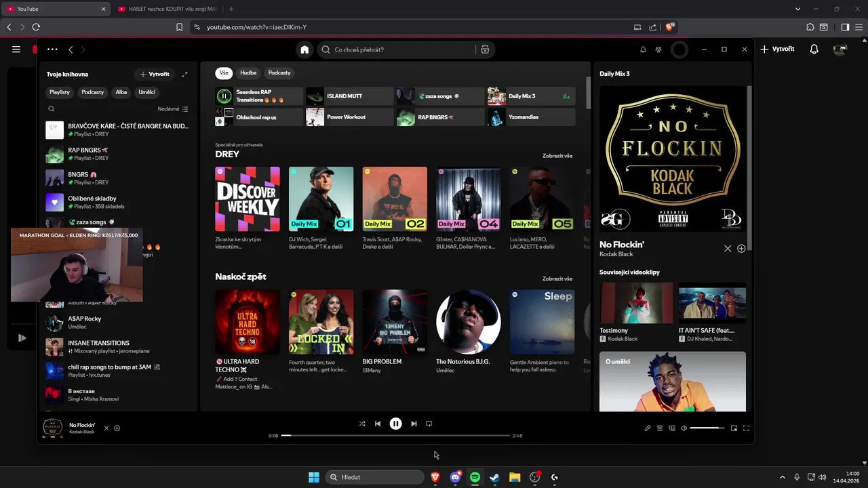The width and height of the screenshot is (868, 488).
Task: Open BRAVČOVE KÁRE playlist in library
Action: point(118,129)
